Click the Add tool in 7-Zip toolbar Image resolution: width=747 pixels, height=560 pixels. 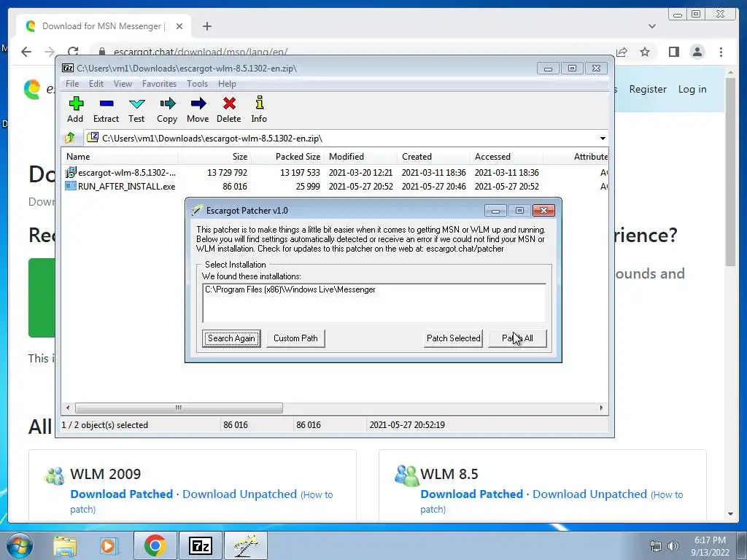click(x=75, y=110)
